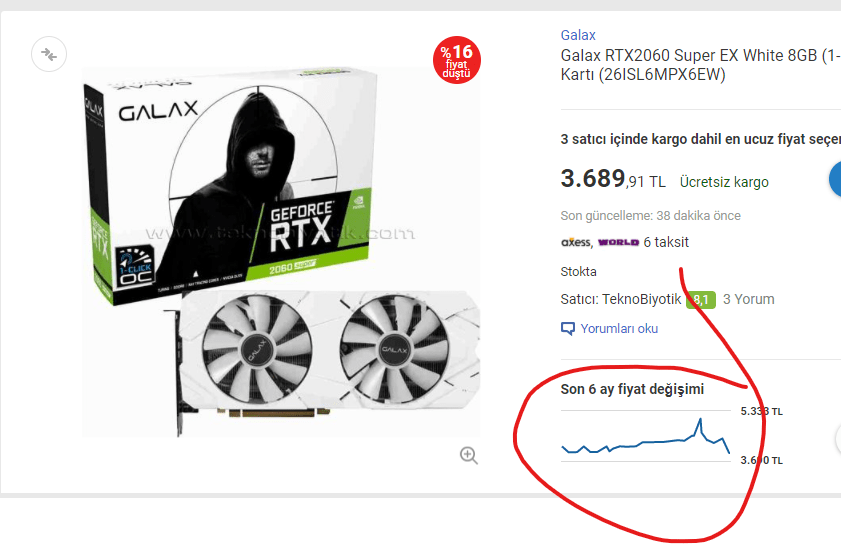Viewport: 841px width, 544px height.
Task: Click the 5.333 TL chart maximum label
Action: point(761,411)
